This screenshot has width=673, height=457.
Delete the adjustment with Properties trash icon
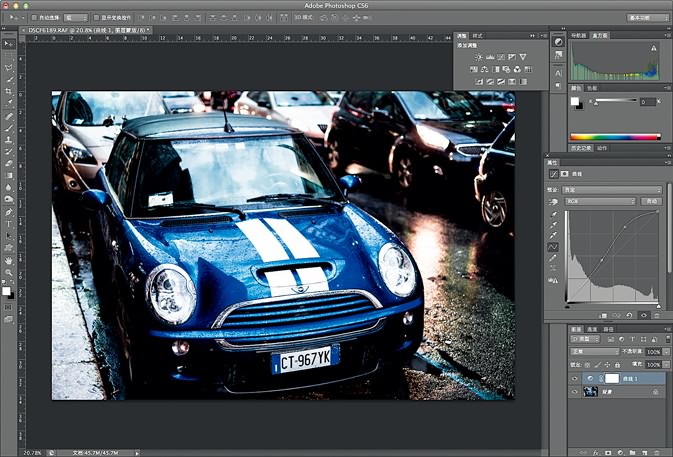657,315
